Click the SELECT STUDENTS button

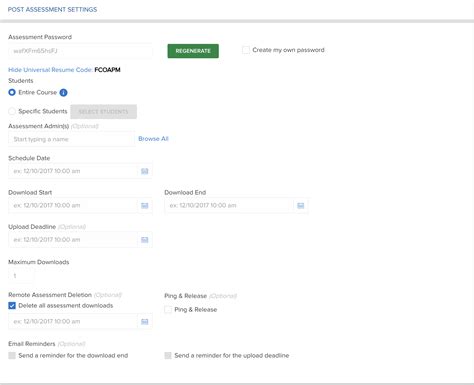point(103,112)
